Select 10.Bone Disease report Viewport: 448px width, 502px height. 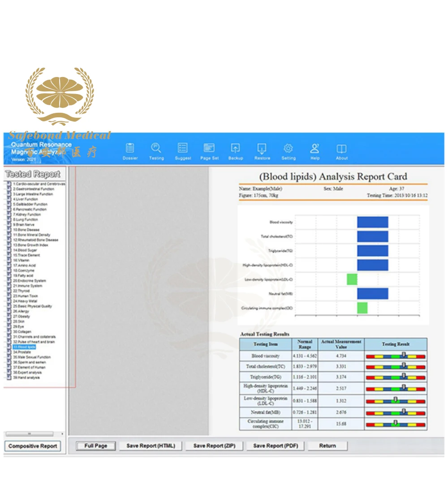click(26, 230)
